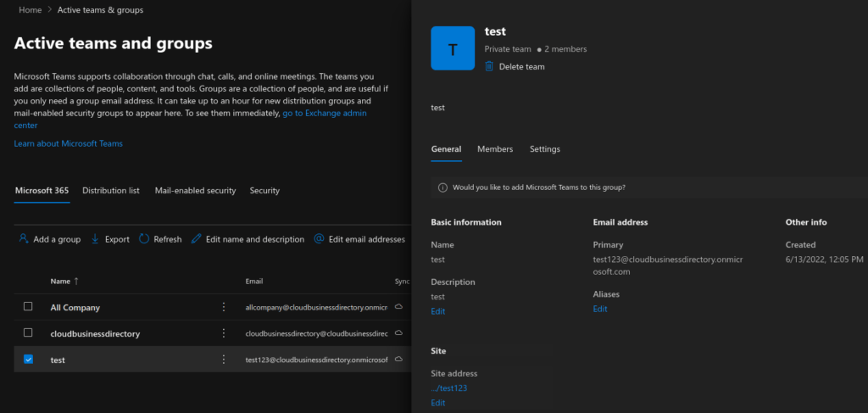Click the cloud sync icon in the test row
Screen dimensions: 868x413
click(x=398, y=360)
